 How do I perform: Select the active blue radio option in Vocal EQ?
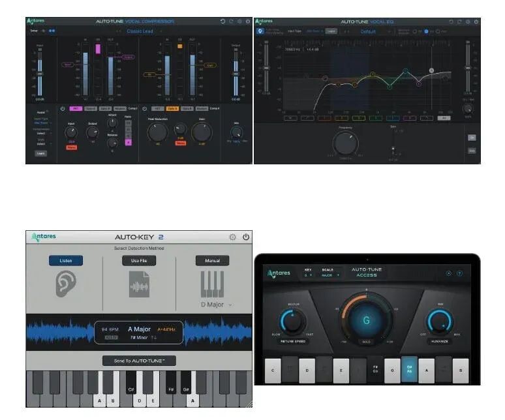click(427, 31)
